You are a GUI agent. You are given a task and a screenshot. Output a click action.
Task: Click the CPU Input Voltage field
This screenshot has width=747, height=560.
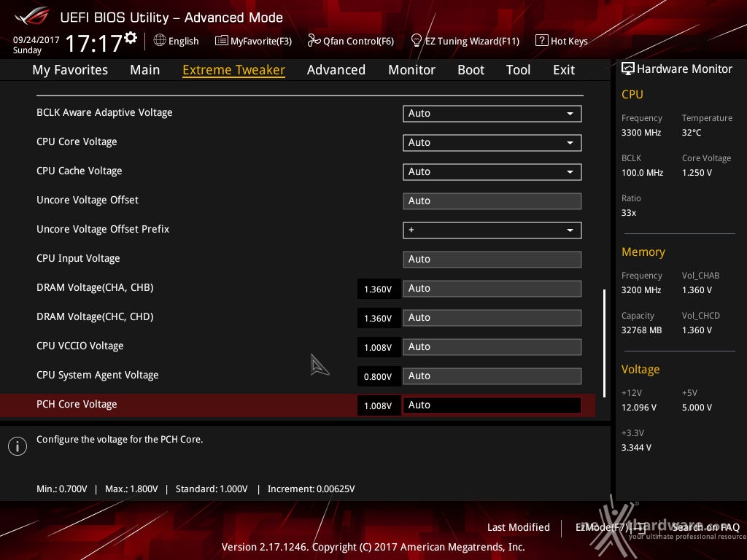pos(492,260)
